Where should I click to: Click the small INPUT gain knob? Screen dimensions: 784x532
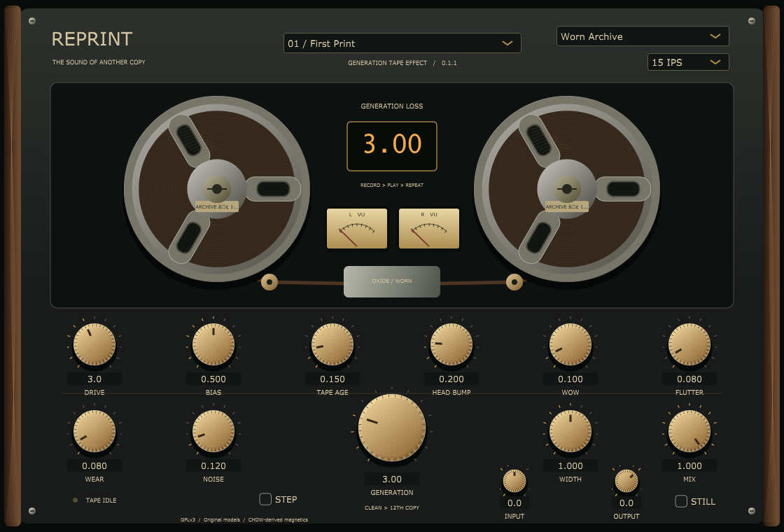pos(514,482)
